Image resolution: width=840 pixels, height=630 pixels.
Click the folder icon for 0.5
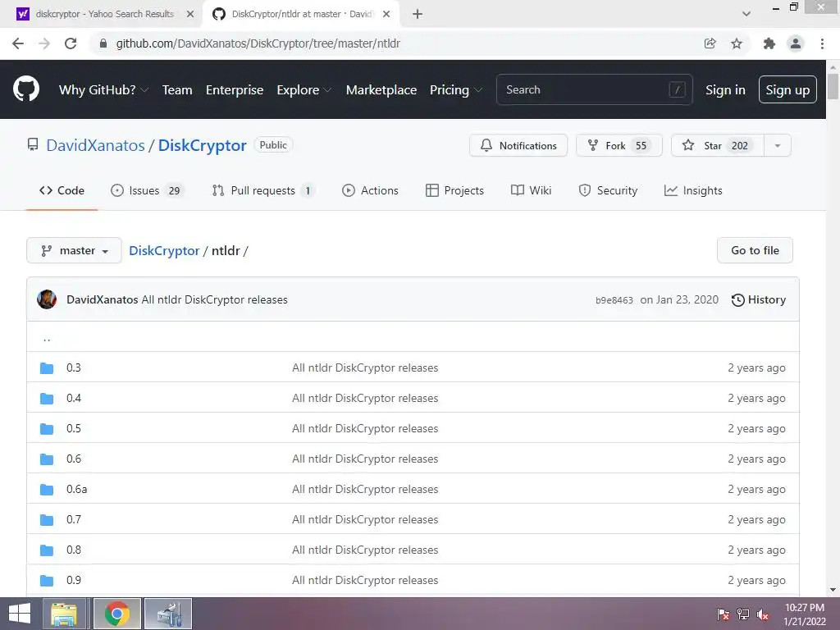tap(47, 428)
